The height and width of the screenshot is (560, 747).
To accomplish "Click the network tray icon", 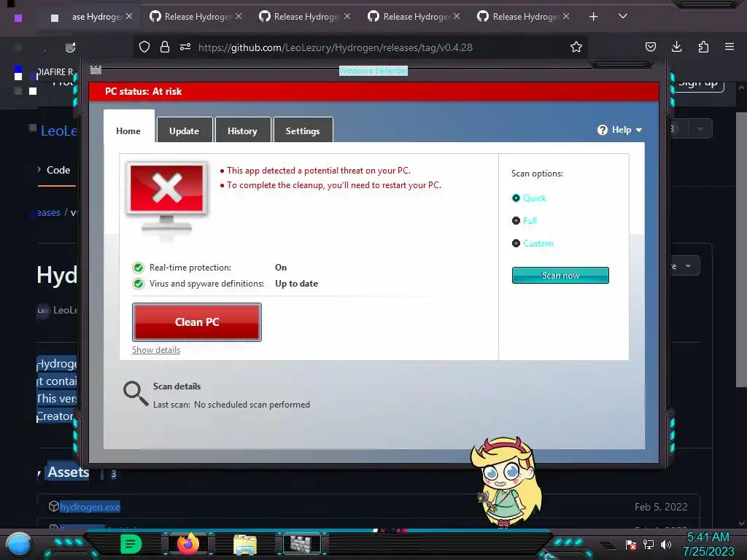I will [x=649, y=544].
